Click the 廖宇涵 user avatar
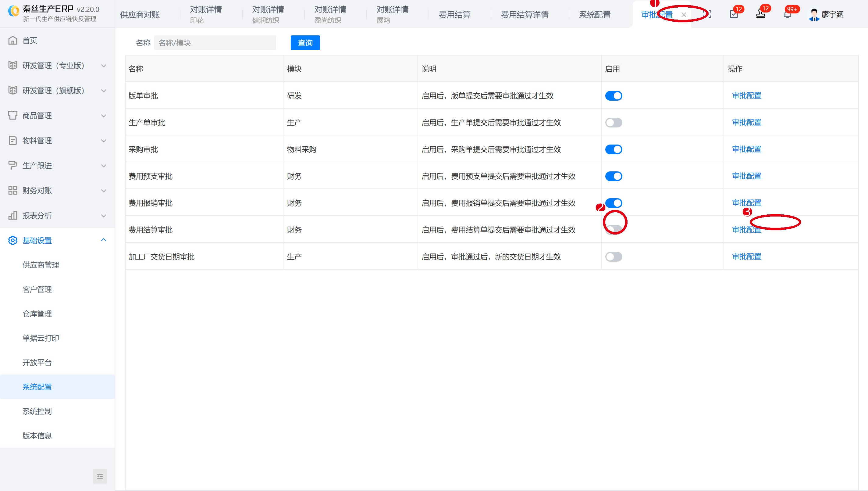 (x=814, y=15)
